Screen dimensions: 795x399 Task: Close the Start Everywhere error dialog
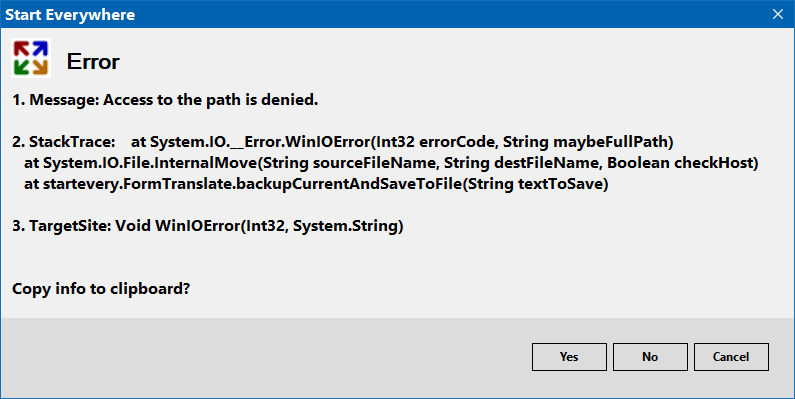(x=778, y=14)
